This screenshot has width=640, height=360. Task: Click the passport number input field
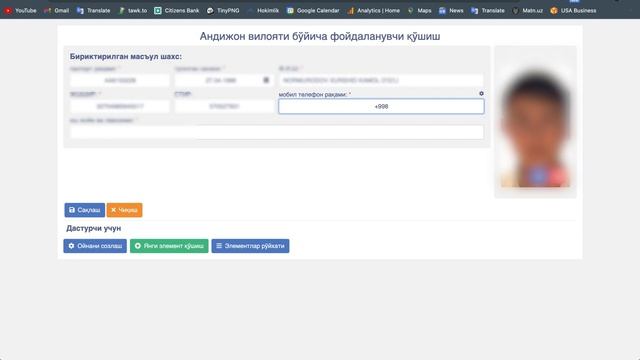coord(120,80)
